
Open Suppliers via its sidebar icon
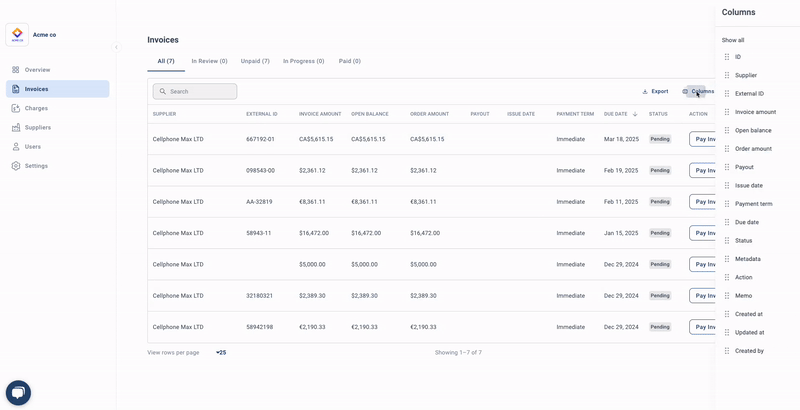tap(17, 127)
